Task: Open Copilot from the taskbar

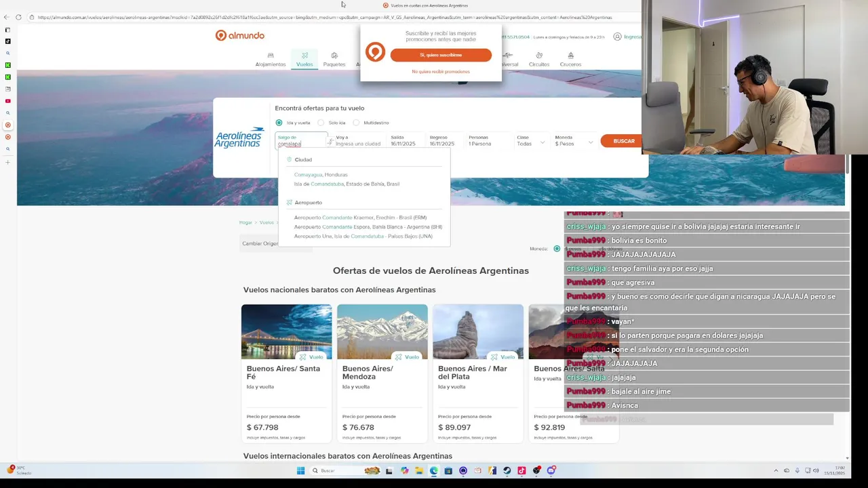Action: [405, 470]
